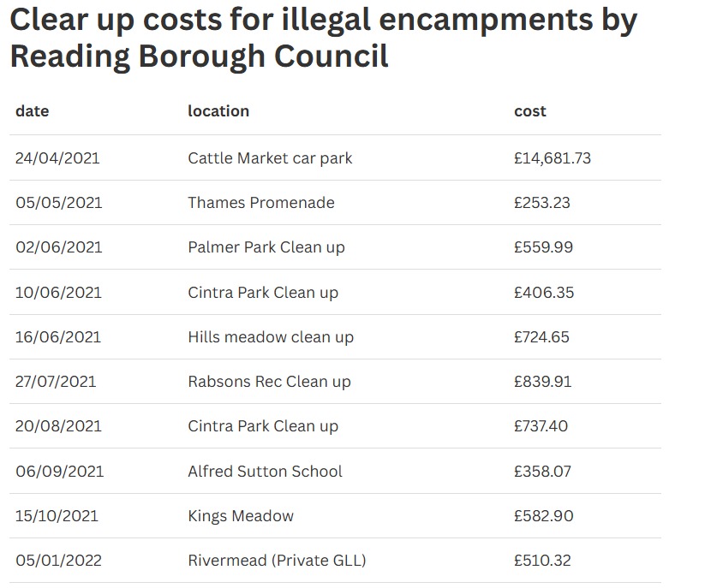Select the date 20/08/2021
Image resolution: width=705 pixels, height=588 pixels.
58,426
